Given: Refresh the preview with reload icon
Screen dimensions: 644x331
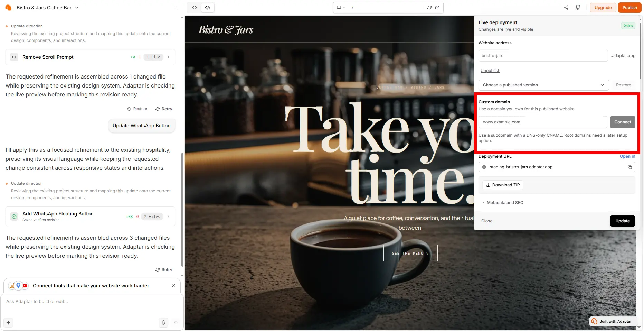Looking at the screenshot, I should (x=429, y=8).
